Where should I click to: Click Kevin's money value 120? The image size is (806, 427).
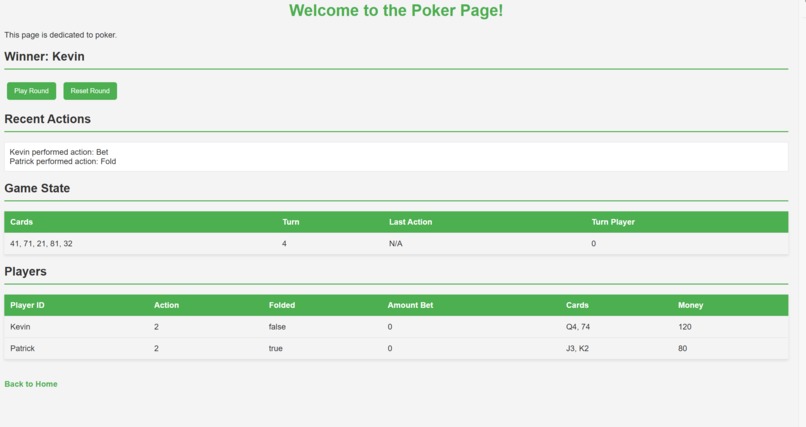click(x=685, y=327)
